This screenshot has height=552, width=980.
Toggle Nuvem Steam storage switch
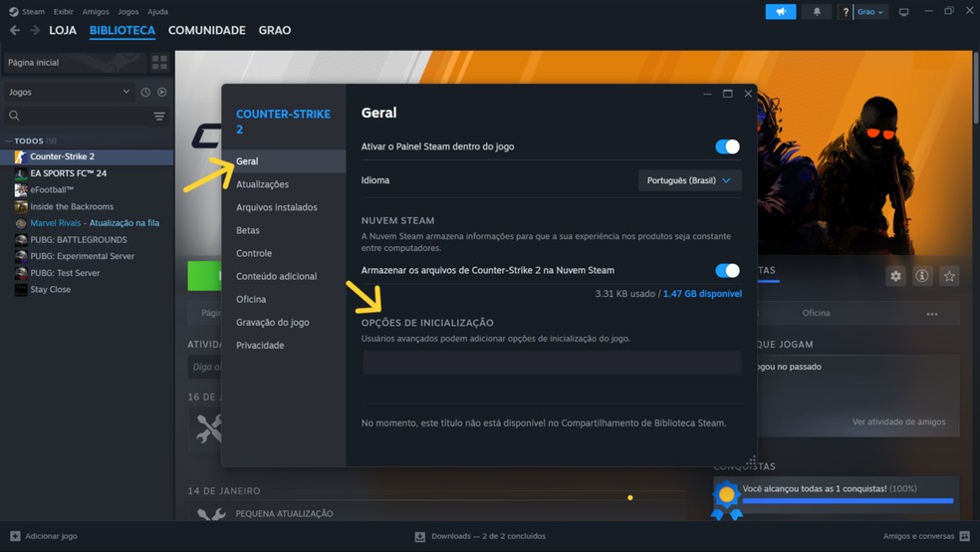[x=727, y=270]
